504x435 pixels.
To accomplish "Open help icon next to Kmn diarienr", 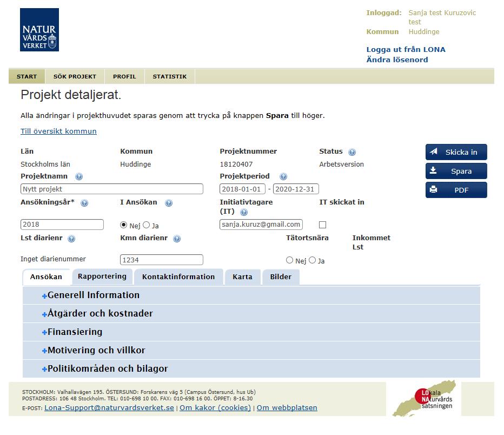I will click(x=177, y=239).
